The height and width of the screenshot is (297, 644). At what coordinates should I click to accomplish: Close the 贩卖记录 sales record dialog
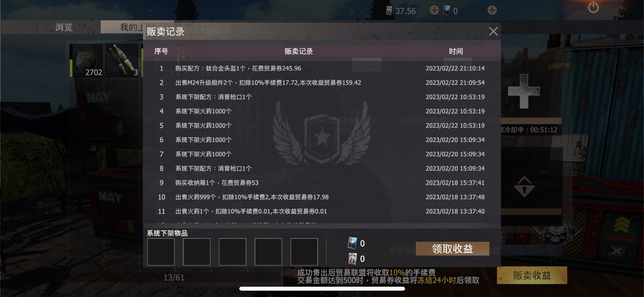coord(493,31)
